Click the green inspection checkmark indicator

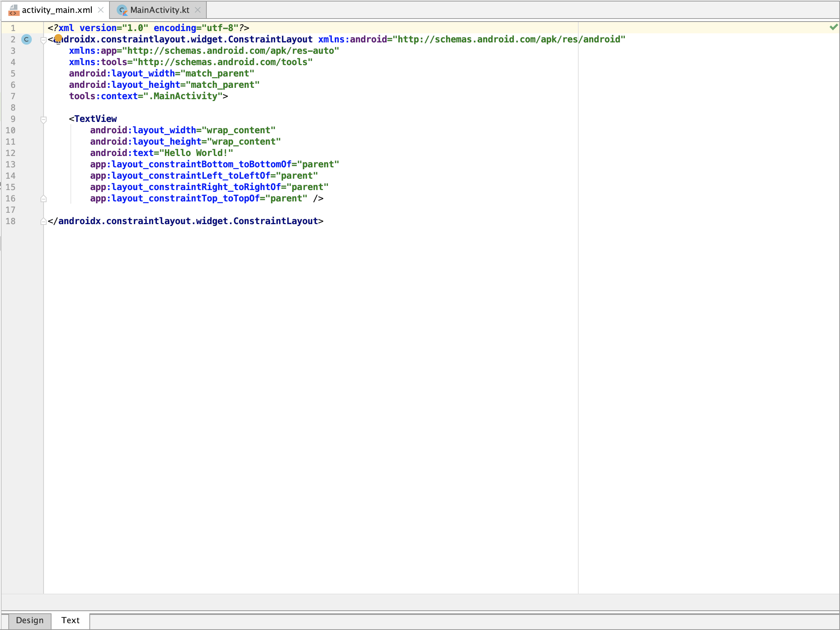(834, 27)
